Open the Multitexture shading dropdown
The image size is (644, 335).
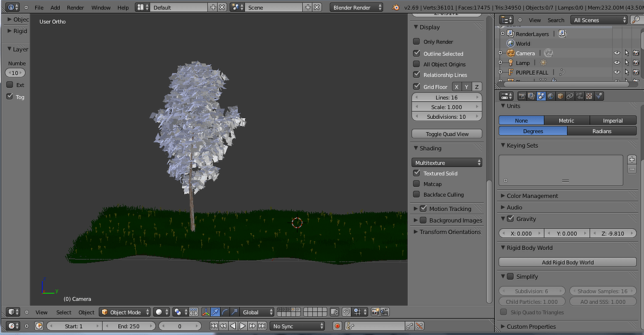tap(447, 163)
